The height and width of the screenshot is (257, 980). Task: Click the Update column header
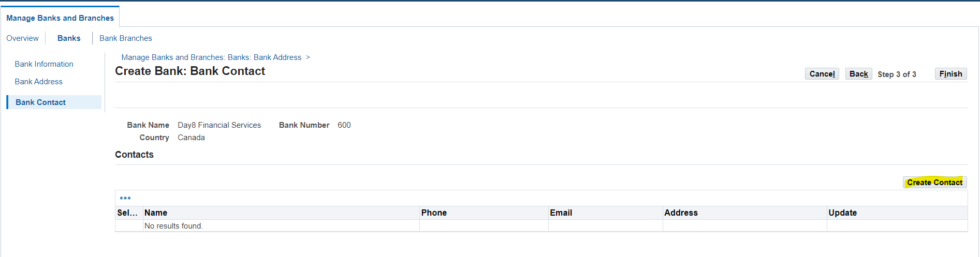coord(897,213)
